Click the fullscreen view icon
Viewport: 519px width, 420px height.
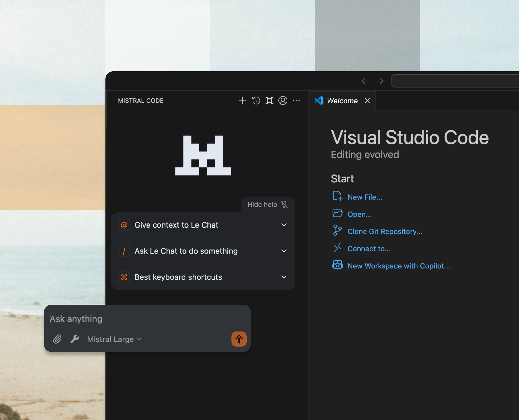tap(269, 100)
